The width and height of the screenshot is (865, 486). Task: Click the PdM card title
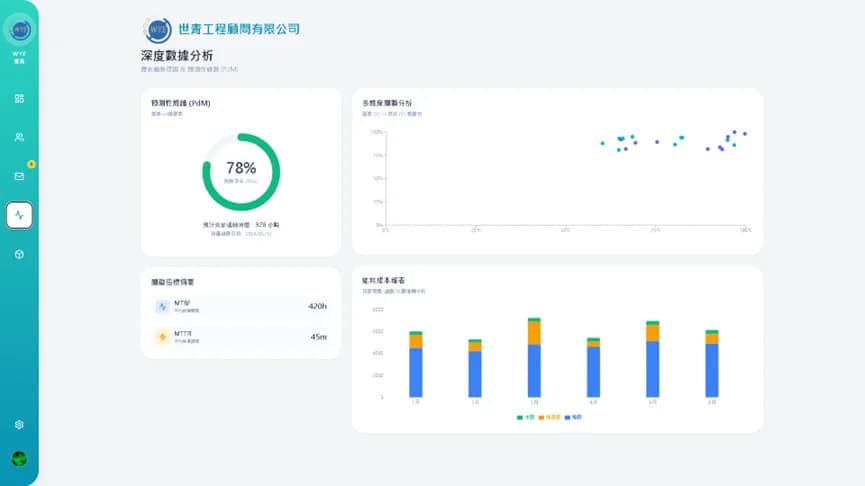[x=181, y=103]
